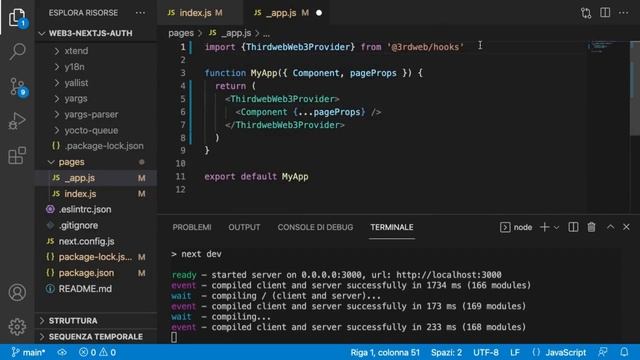This screenshot has height=360, width=640.
Task: Open the Search view icon
Action: point(17,52)
